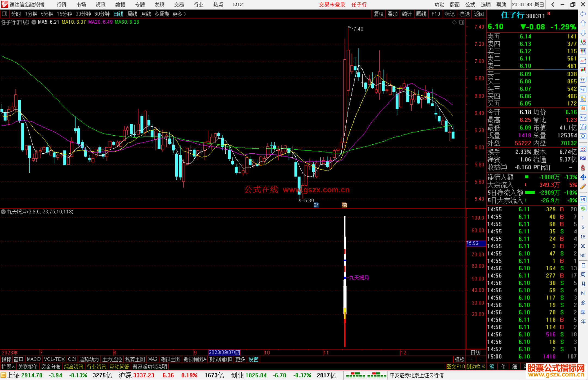The image size is (588, 380).
Task: Click the four-way move arrows icon
Action: click(583, 177)
